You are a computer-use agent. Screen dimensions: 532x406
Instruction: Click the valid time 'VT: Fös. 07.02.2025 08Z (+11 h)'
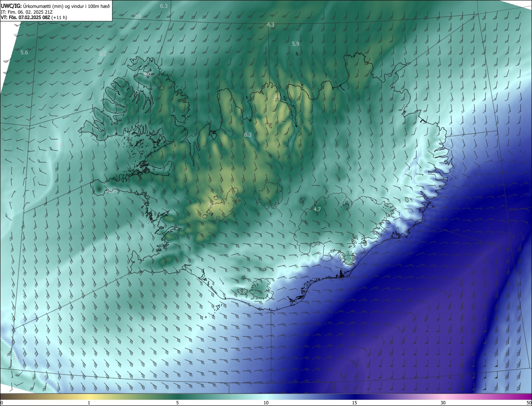click(34, 17)
